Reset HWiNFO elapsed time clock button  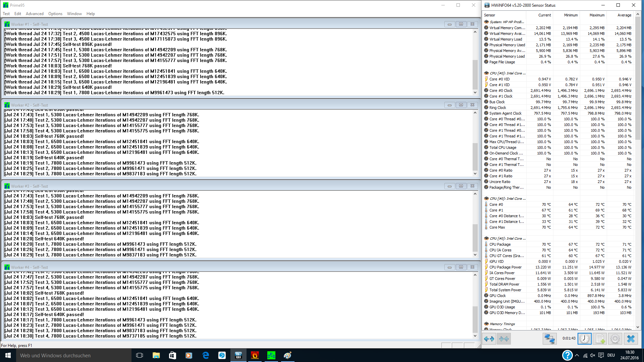tap(584, 339)
